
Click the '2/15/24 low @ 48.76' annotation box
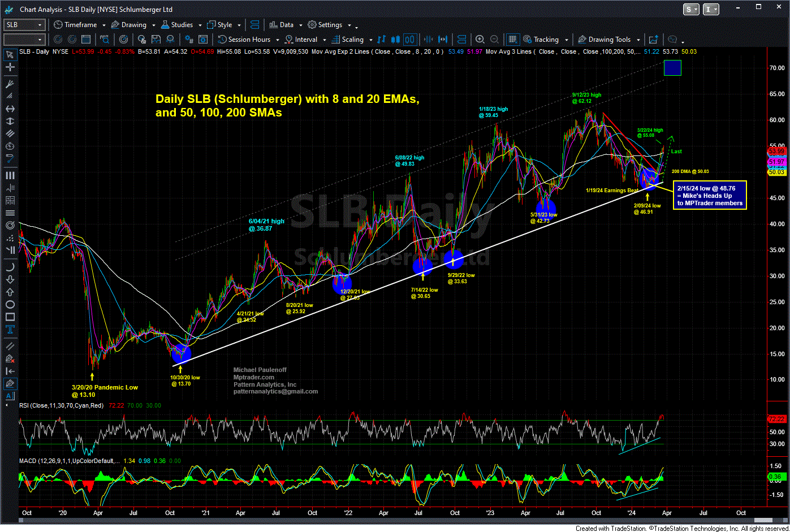coord(710,196)
